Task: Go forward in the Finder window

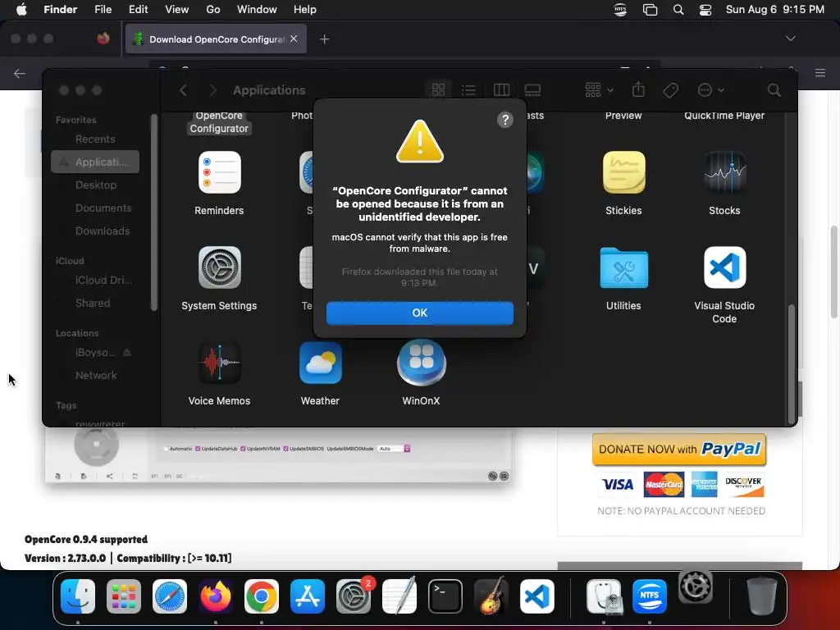Action: coord(212,90)
